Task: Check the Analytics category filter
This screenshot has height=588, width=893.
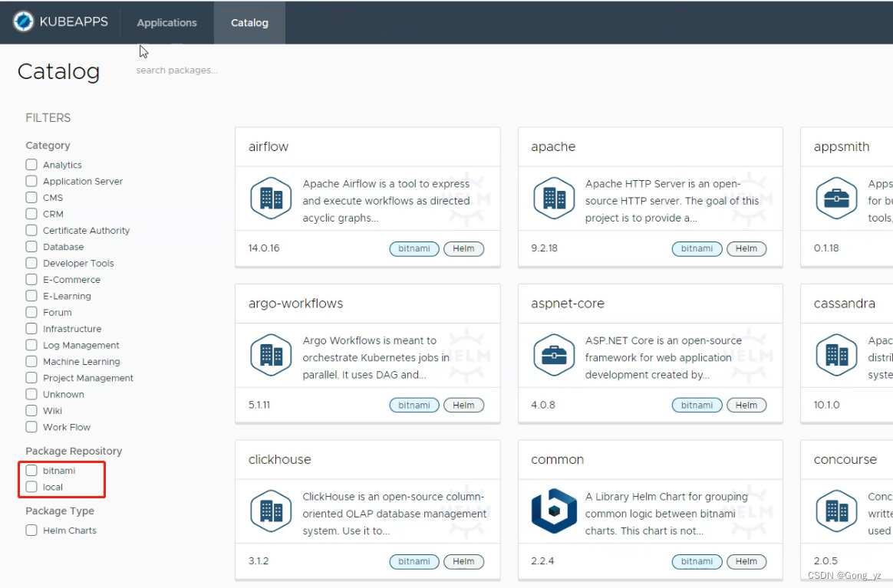Action: [x=31, y=165]
